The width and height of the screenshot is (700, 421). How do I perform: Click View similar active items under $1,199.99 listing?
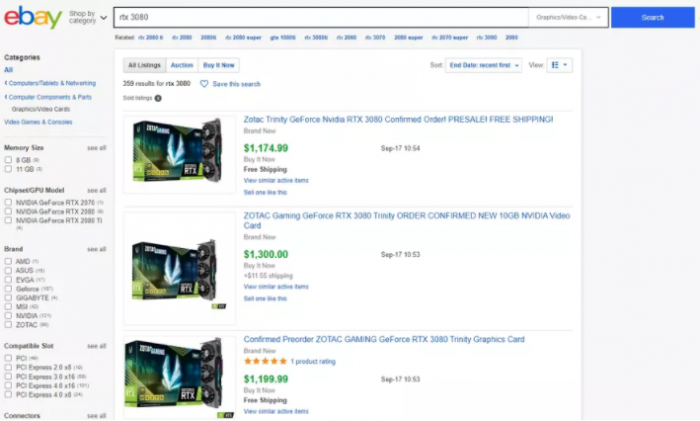(276, 411)
